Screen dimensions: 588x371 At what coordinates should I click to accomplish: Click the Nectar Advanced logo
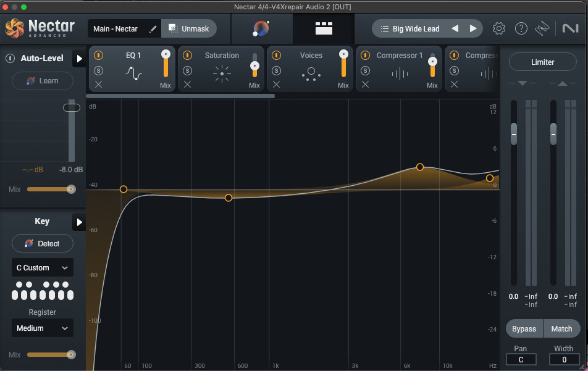point(40,28)
